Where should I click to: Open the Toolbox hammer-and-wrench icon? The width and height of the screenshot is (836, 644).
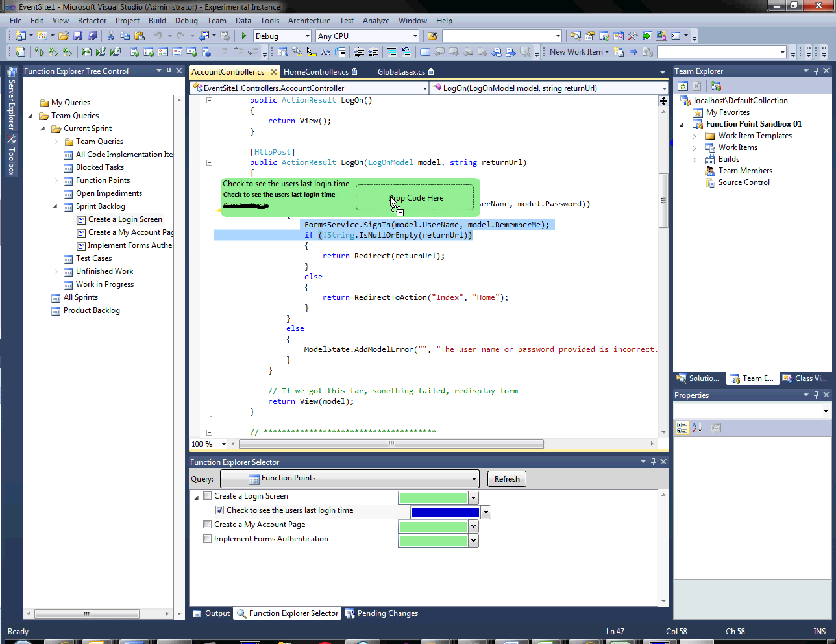[x=632, y=36]
